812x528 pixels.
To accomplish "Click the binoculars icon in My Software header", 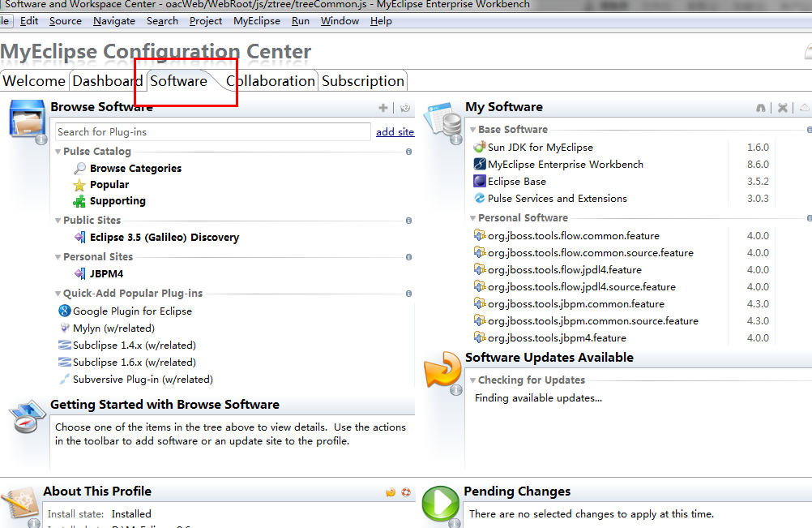I will [x=761, y=108].
